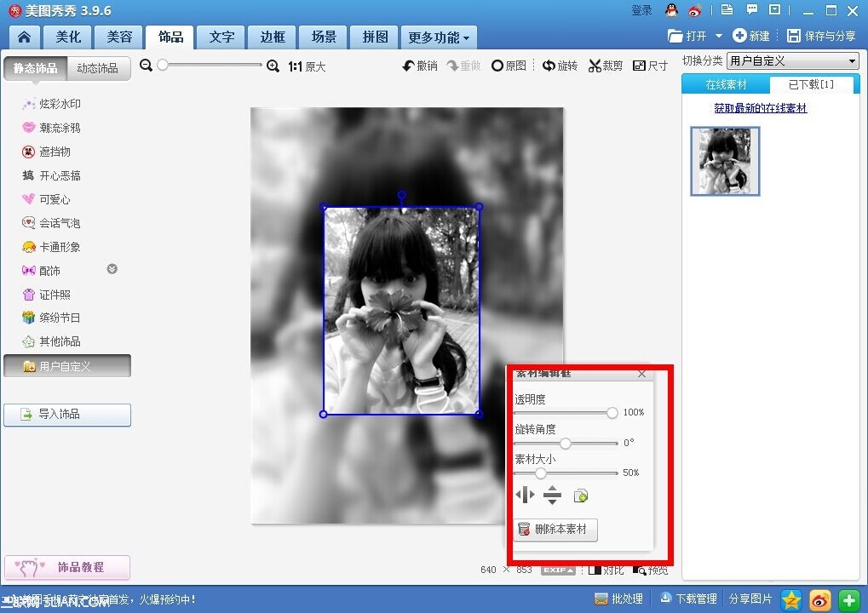Click 保存与分享 save button
The image size is (868, 613).
(x=821, y=36)
